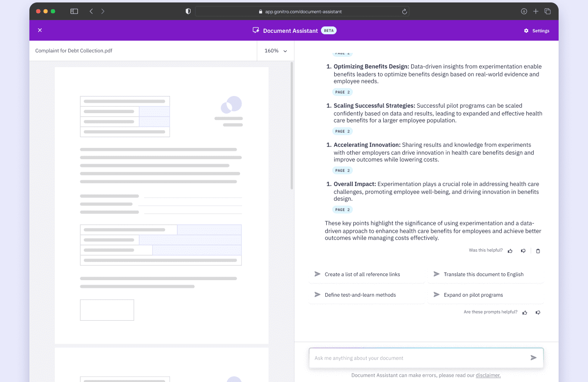588x382 pixels.
Task: Pick 'Define test-and-learn methods' prompt
Action: click(x=367, y=295)
